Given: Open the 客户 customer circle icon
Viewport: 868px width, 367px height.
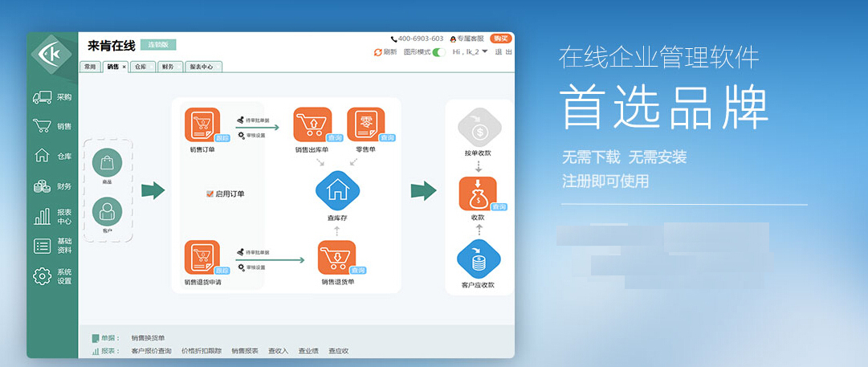Looking at the screenshot, I should point(108,212).
